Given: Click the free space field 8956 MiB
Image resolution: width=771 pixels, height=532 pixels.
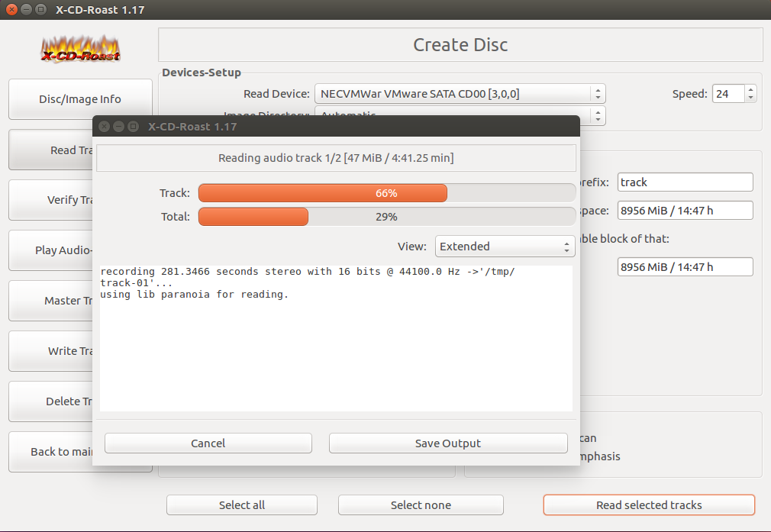Looking at the screenshot, I should point(685,211).
